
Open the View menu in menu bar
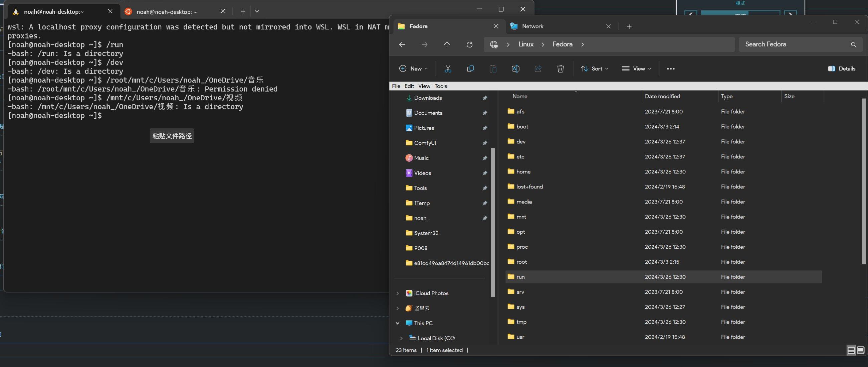point(424,86)
